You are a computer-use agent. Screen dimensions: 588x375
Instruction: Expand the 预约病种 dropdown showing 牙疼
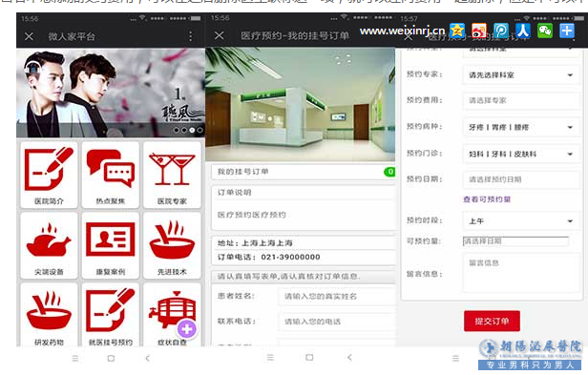click(x=521, y=127)
